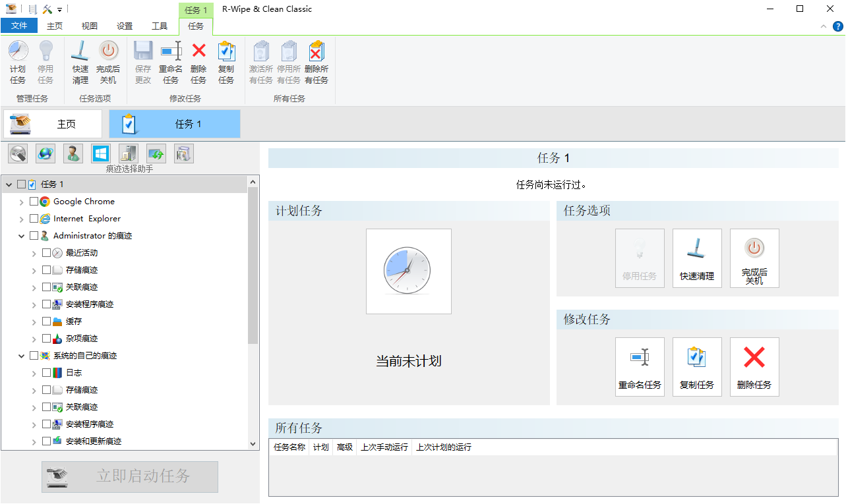Click the server tower icon in 痕迹选择助手
Image resolution: width=846 pixels, height=504 pixels.
coord(129,154)
